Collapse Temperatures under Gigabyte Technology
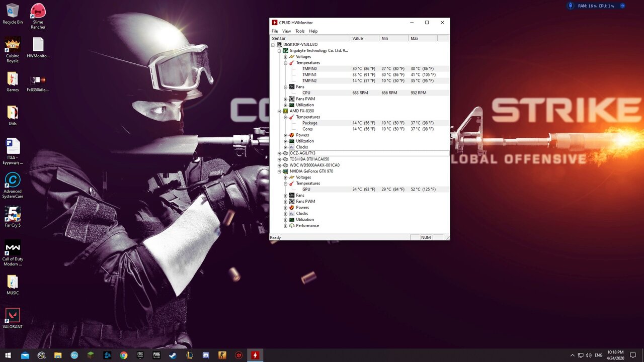Screen dimensions: 644x362 pyautogui.click(x=285, y=63)
